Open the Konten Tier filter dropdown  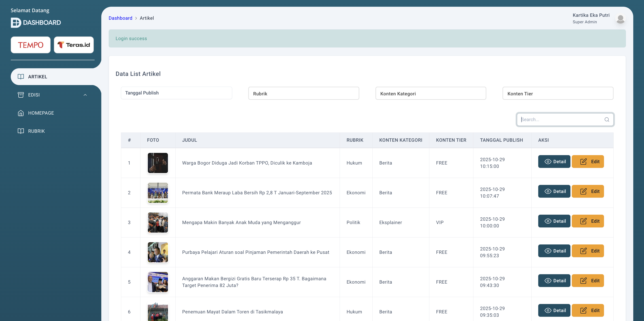(x=557, y=94)
